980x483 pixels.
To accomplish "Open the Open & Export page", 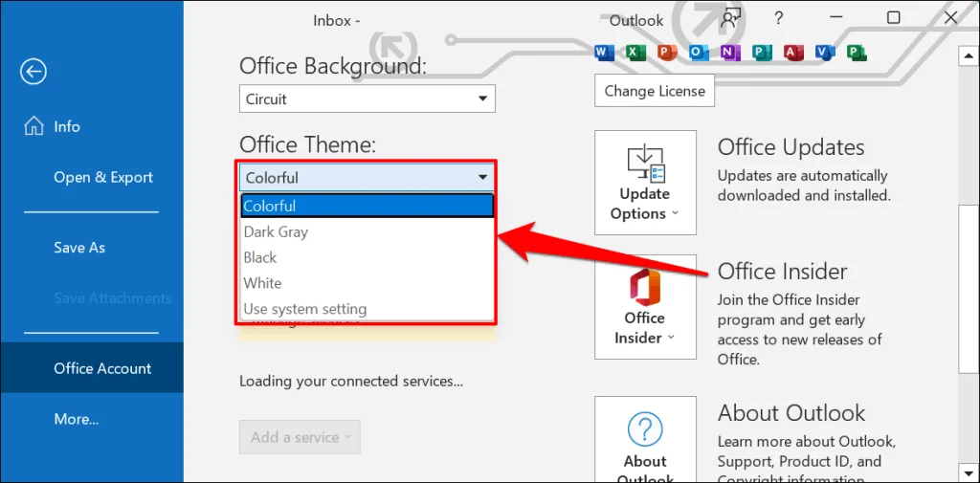I will (x=103, y=177).
